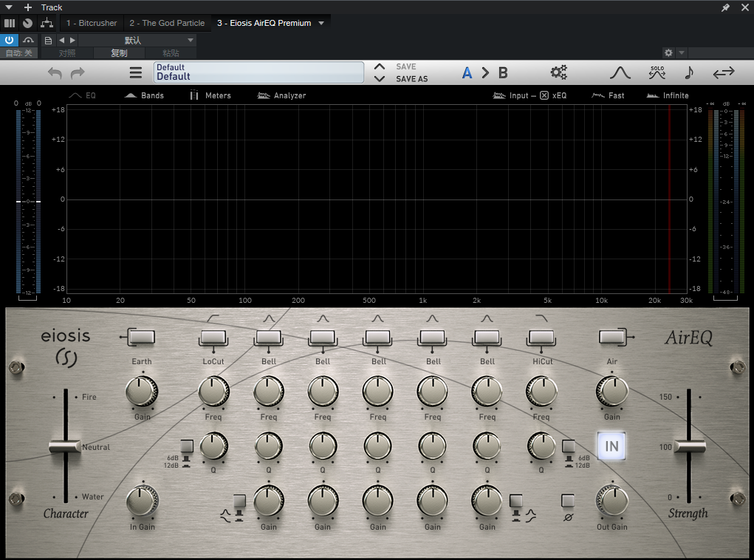Toggle the Earth band switch
The height and width of the screenshot is (560, 754).
pyautogui.click(x=141, y=337)
